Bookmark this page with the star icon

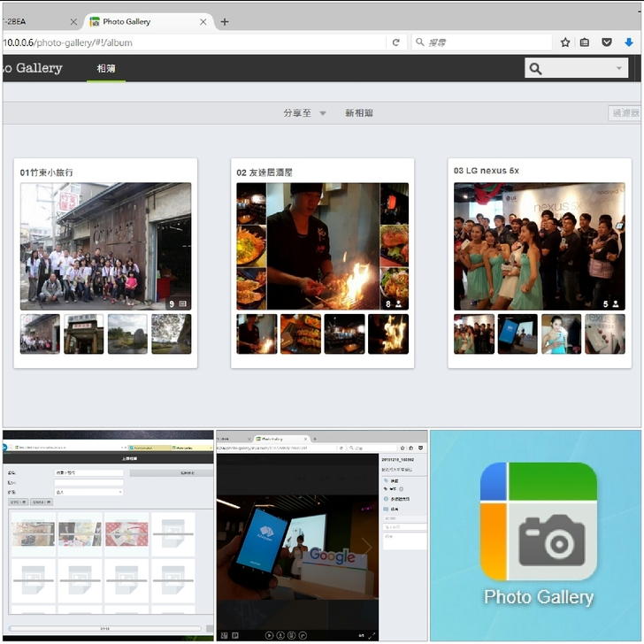[x=565, y=42]
